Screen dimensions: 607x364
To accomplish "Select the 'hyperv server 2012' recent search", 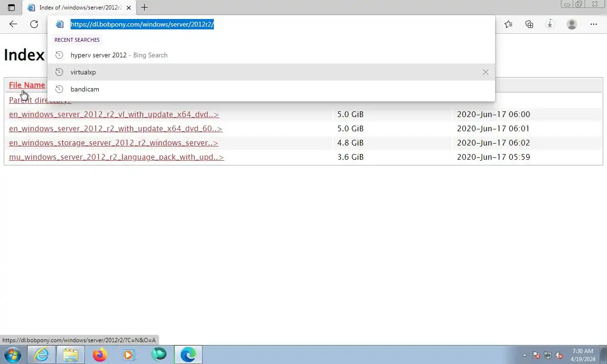I will coord(271,55).
